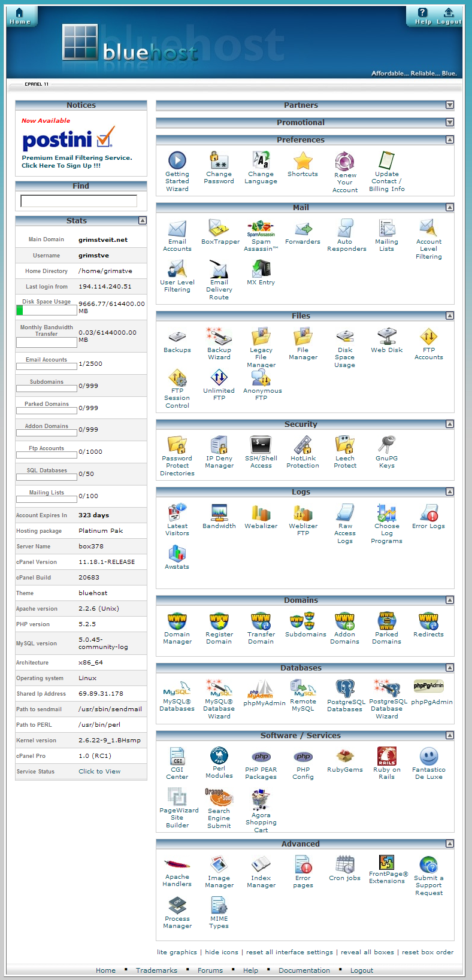
Task: Click the Logout icon in header
Action: click(449, 16)
